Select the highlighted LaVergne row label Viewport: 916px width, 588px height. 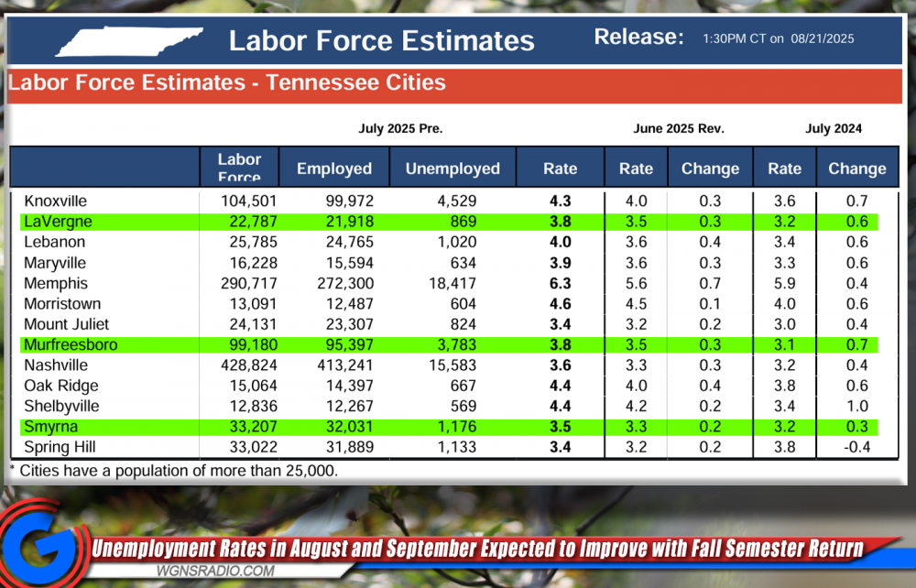[58, 222]
